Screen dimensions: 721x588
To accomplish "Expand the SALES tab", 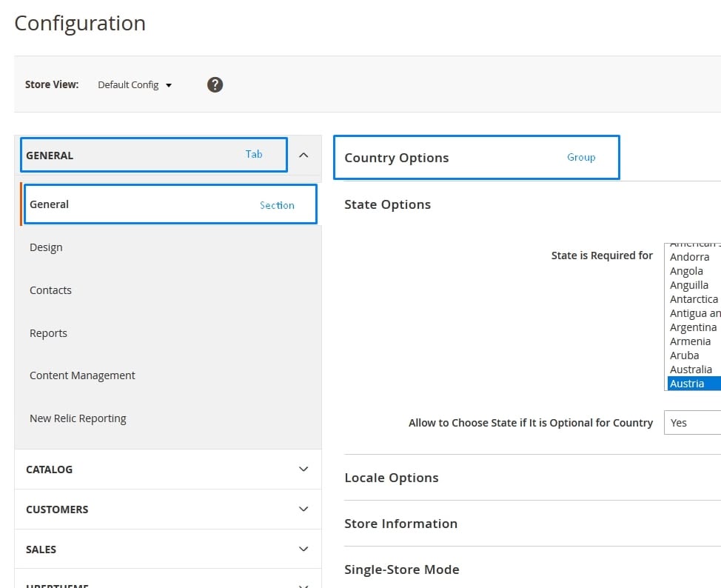I will (168, 549).
